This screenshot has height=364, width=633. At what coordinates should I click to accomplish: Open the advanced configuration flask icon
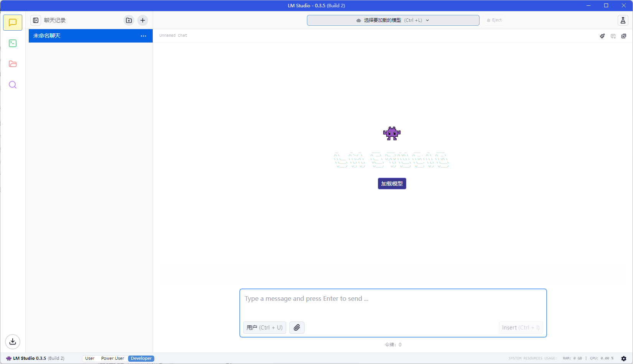pos(623,20)
